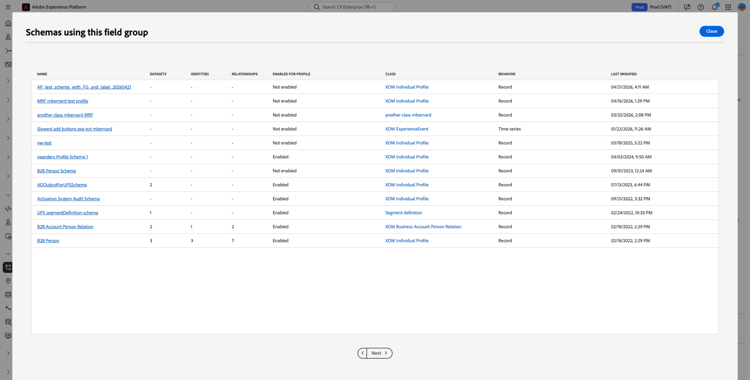Open the app switcher grid icon
Image resolution: width=750 pixels, height=380 pixels.
tap(728, 7)
